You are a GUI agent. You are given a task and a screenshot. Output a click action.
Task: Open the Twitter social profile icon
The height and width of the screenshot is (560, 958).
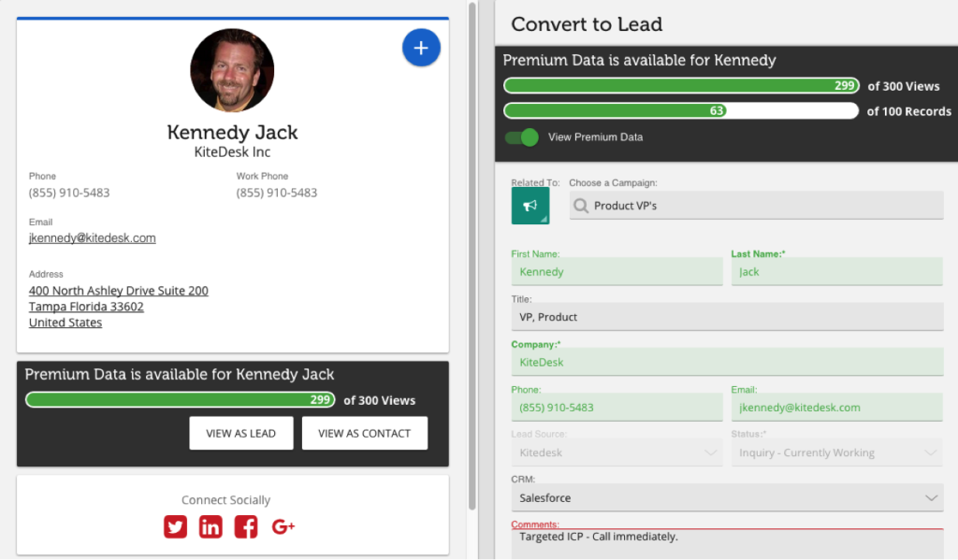175,527
